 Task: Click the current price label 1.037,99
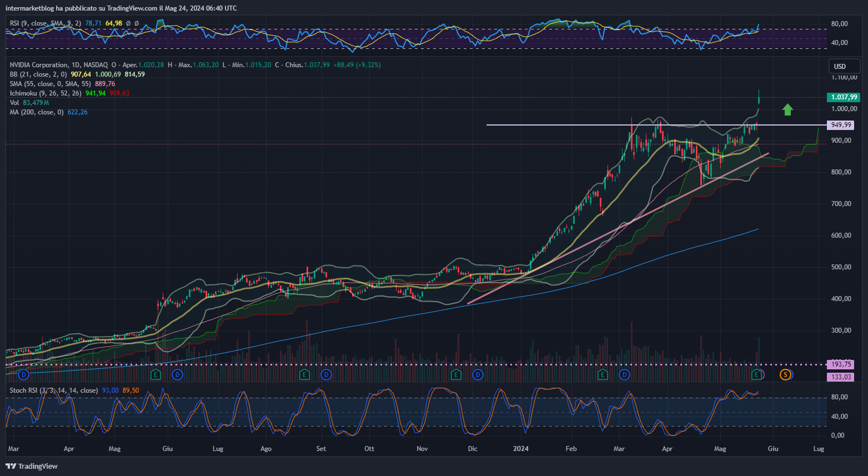pos(844,97)
